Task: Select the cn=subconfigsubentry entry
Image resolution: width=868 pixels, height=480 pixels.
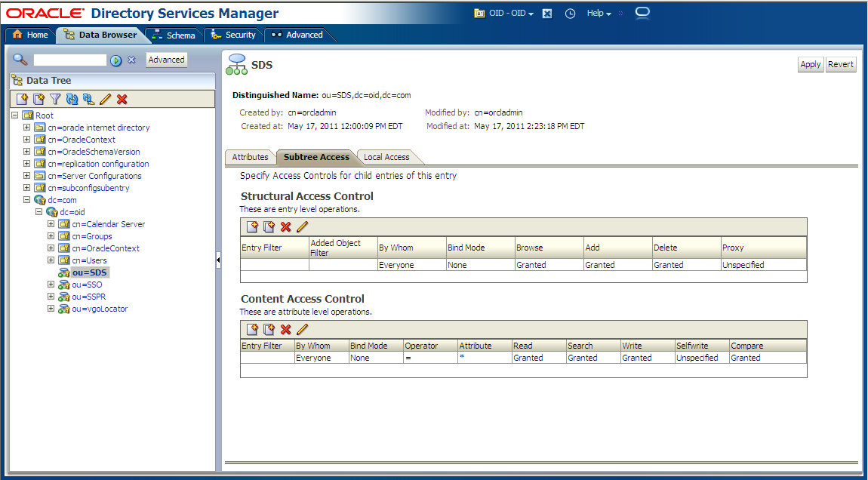Action: pyautogui.click(x=88, y=188)
